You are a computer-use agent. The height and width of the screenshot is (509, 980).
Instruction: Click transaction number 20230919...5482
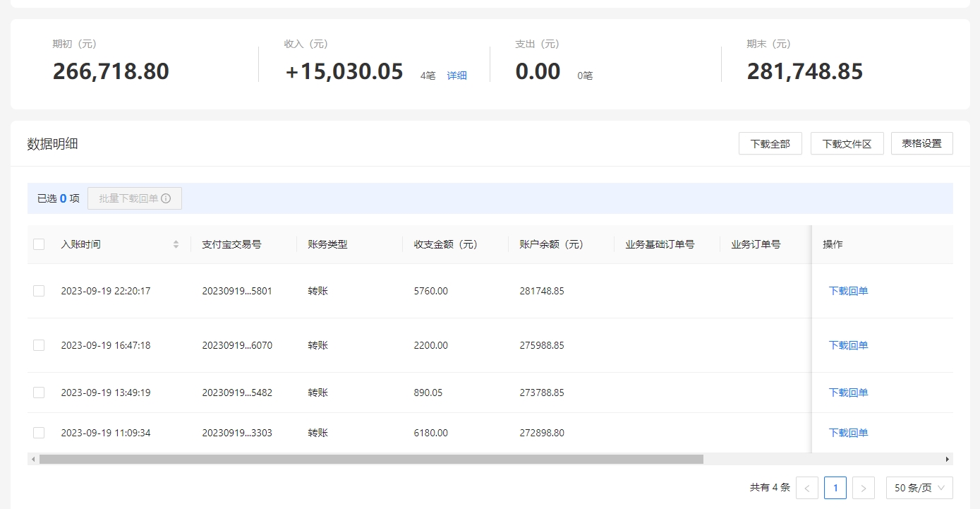pos(237,393)
